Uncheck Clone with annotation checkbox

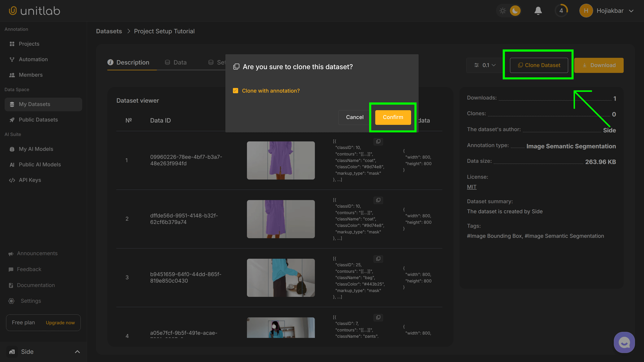[235, 91]
